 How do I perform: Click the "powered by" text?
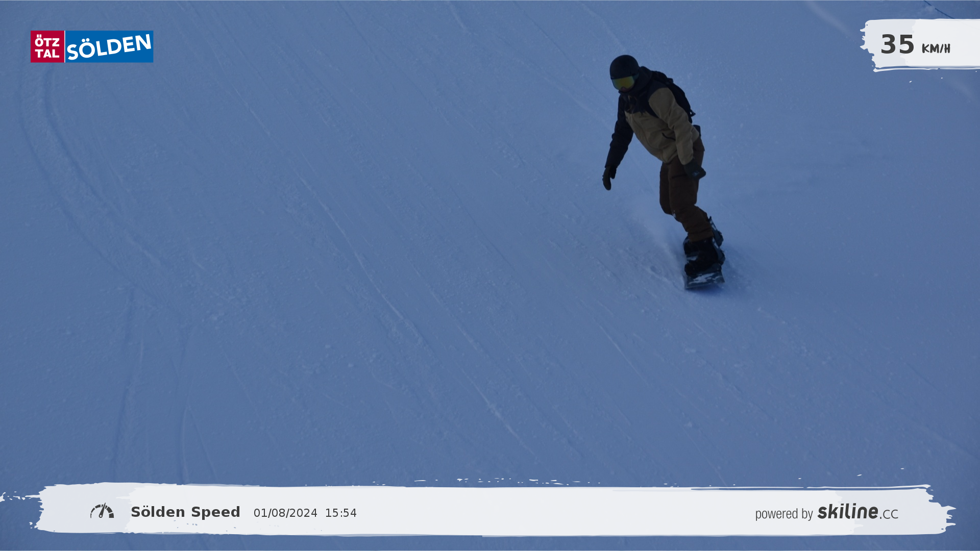coord(783,514)
